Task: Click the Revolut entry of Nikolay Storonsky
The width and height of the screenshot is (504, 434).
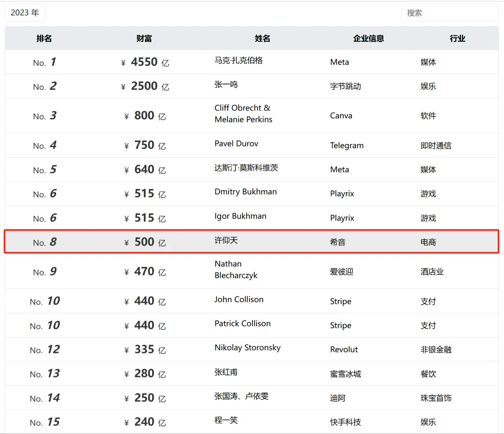Action: coord(344,349)
